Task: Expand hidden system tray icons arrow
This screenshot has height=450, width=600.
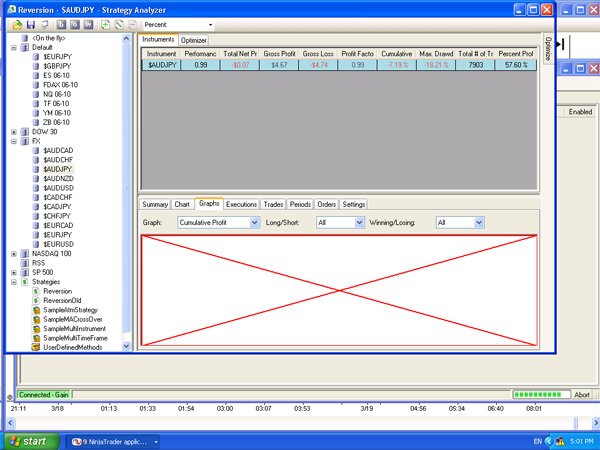Action: point(549,442)
